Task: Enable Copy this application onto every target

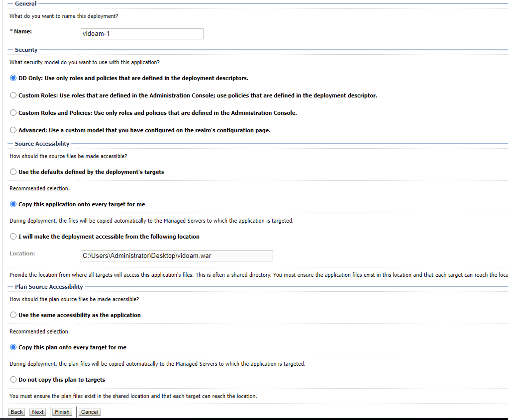Action: point(13,204)
